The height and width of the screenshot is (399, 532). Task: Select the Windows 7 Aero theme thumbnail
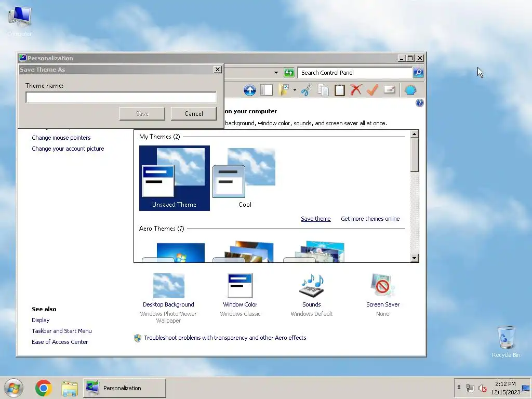tap(175, 252)
